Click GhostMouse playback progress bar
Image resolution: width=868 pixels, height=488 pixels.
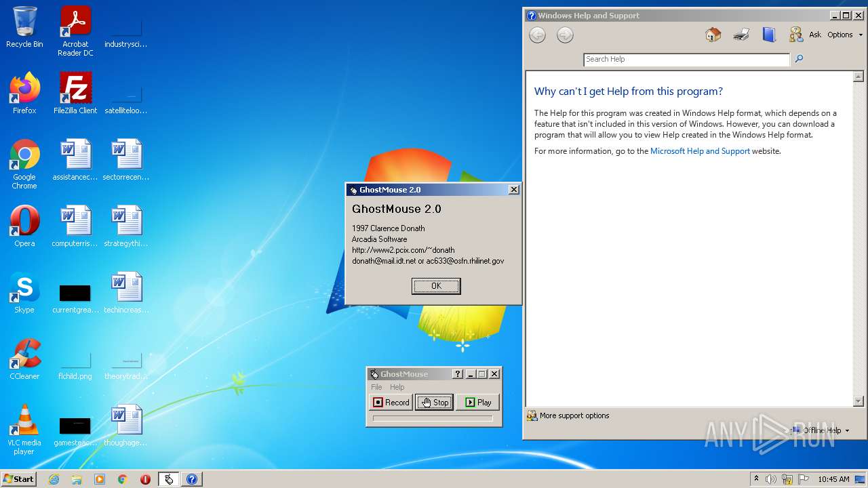coord(433,418)
